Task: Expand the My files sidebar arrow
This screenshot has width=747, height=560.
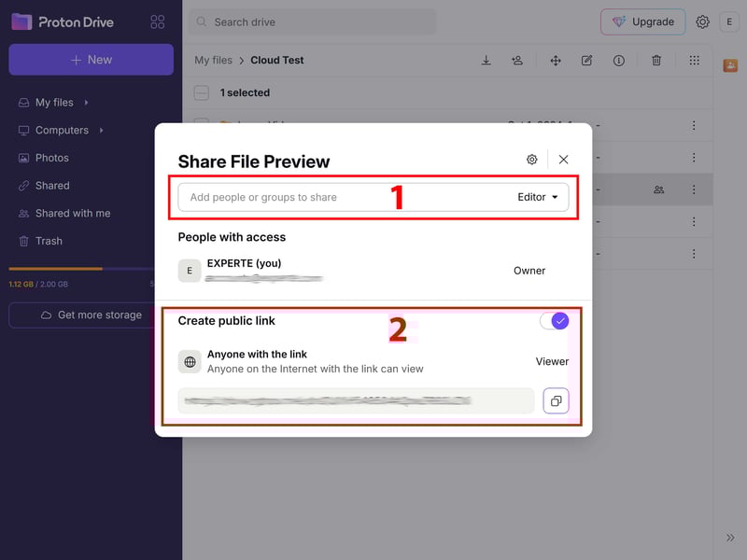Action: point(86,103)
